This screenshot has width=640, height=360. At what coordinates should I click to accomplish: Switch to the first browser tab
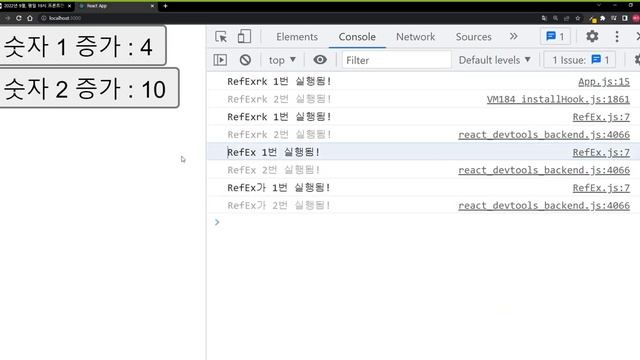coord(36,6)
